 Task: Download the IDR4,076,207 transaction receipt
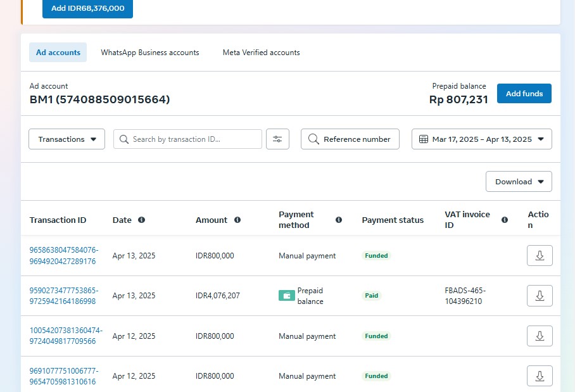[540, 296]
